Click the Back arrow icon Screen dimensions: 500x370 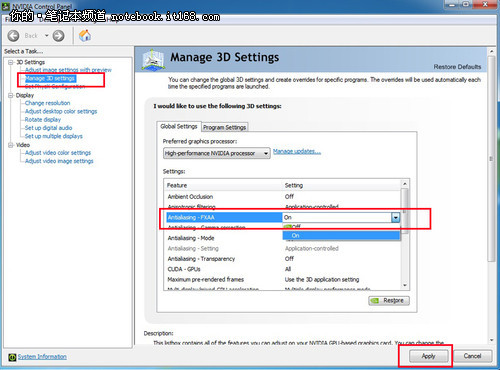13,36
